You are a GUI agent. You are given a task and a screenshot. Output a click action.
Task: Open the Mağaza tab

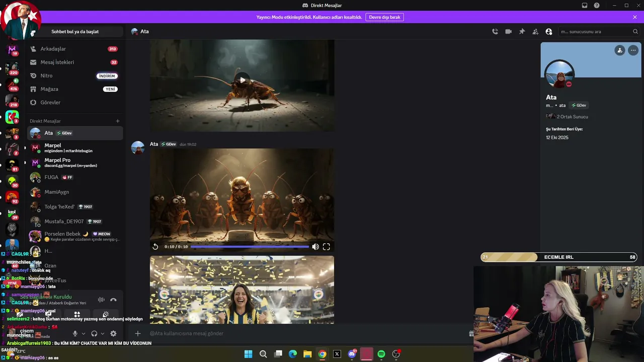tap(75, 89)
